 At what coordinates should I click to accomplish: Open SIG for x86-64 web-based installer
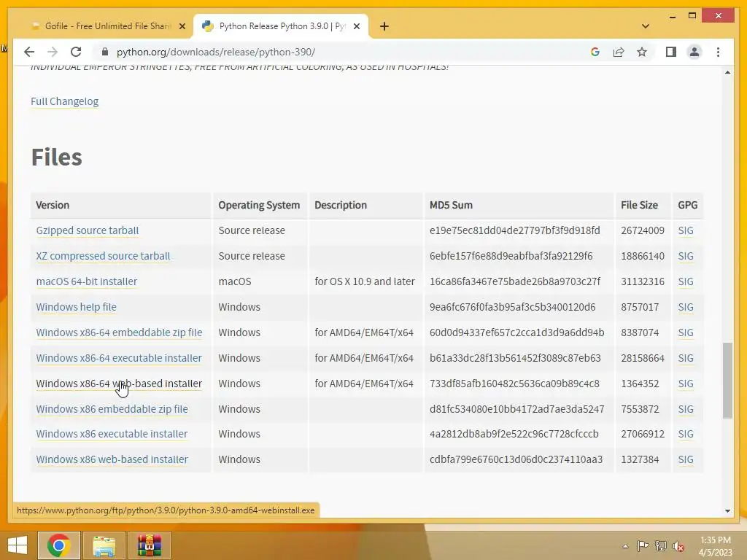coord(686,384)
